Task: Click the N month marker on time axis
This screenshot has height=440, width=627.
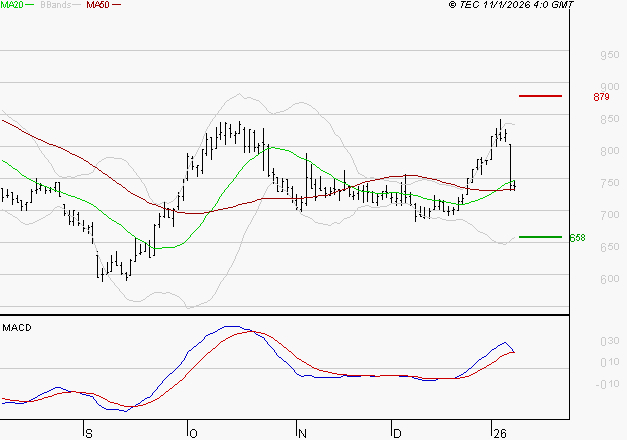Action: pos(301,433)
